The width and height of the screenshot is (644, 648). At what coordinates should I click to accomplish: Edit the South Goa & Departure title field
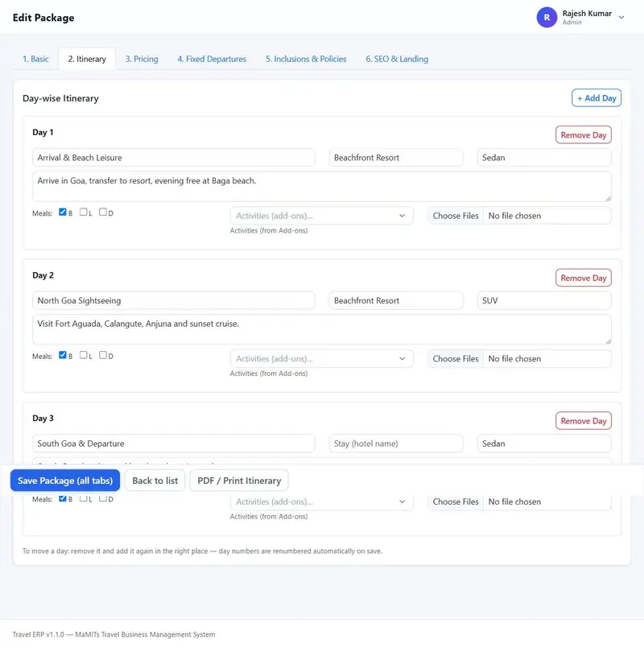(x=174, y=444)
